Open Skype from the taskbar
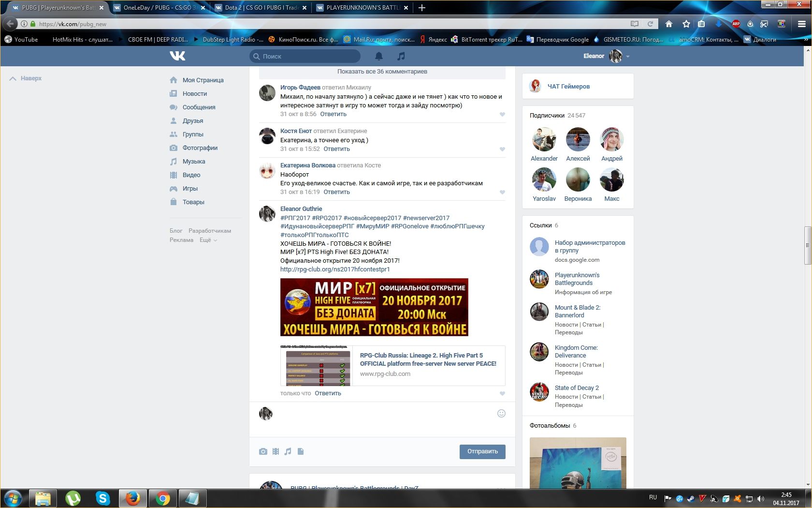Image resolution: width=812 pixels, height=508 pixels. (x=102, y=498)
